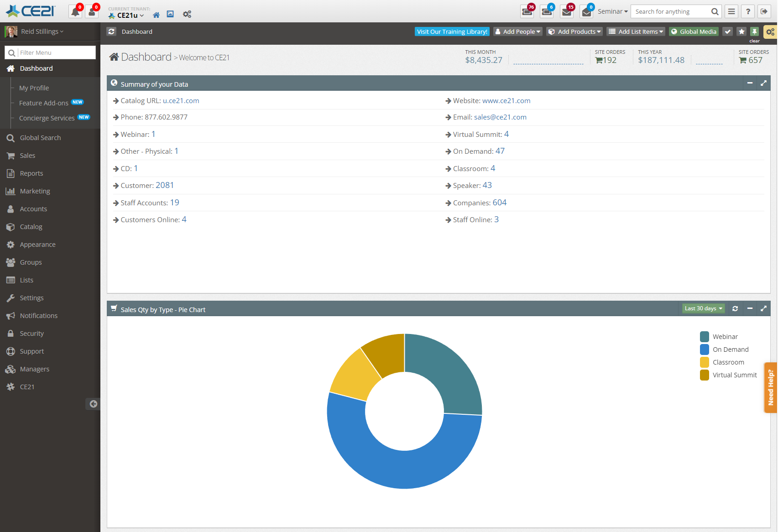The width and height of the screenshot is (778, 532).
Task: Open the Seminar search-type dropdown
Action: [613, 11]
